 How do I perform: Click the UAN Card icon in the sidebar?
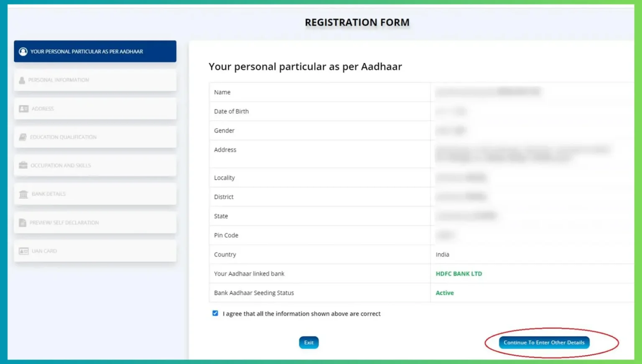pos(23,251)
